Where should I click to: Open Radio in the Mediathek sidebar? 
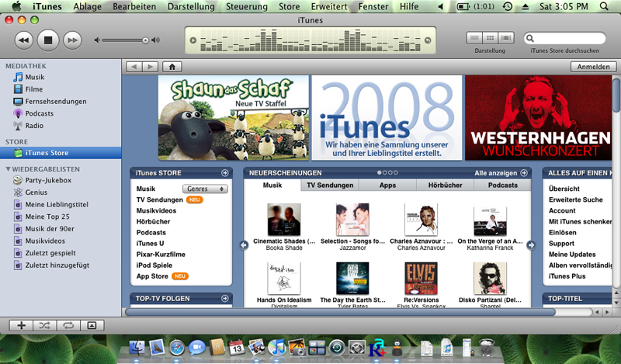click(34, 125)
